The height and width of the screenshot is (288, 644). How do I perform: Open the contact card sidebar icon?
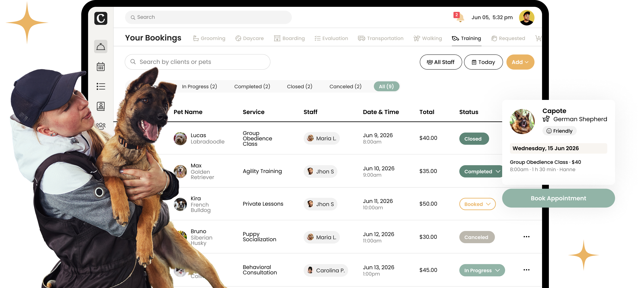pyautogui.click(x=101, y=106)
